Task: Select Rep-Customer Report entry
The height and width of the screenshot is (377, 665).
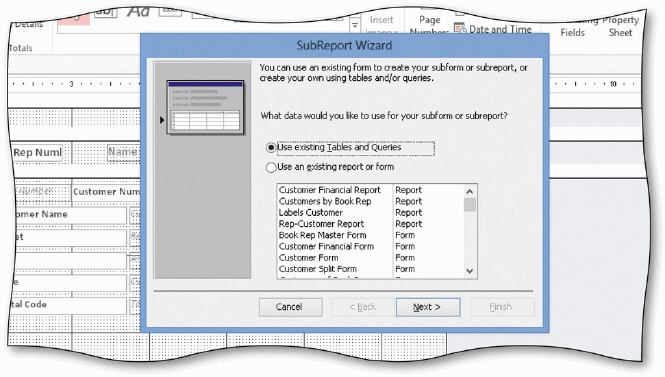Action: (x=321, y=224)
